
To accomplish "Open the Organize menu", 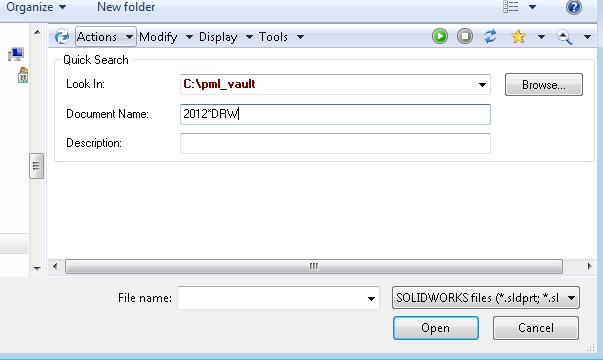I will [36, 7].
